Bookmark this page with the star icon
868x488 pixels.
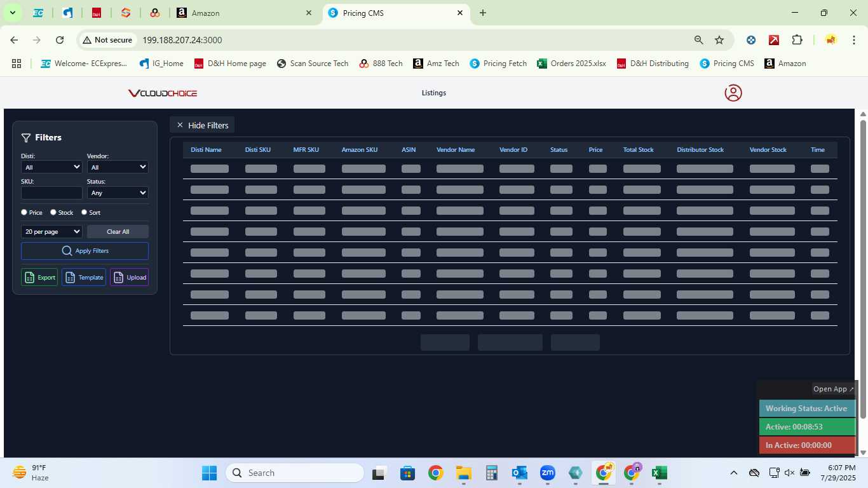[719, 40]
